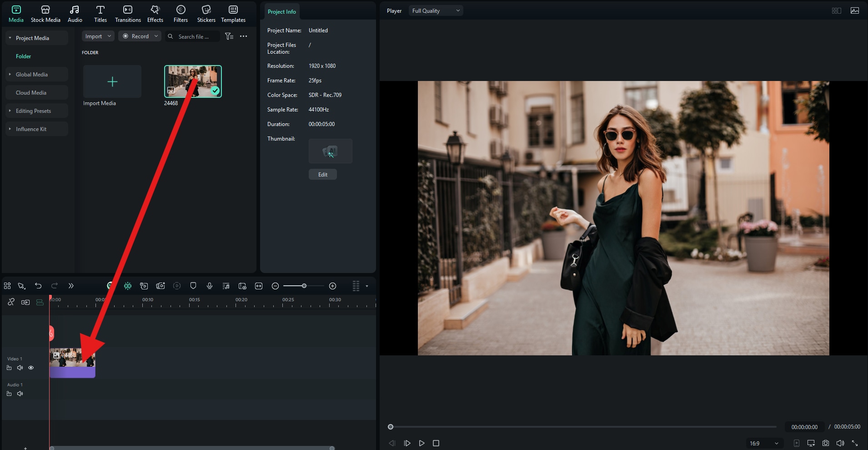Mute the Audio 1 track

(20, 394)
